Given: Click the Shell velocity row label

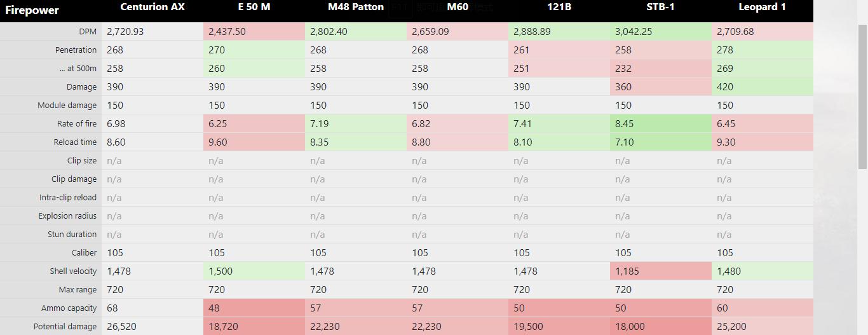Looking at the screenshot, I should pos(73,271).
